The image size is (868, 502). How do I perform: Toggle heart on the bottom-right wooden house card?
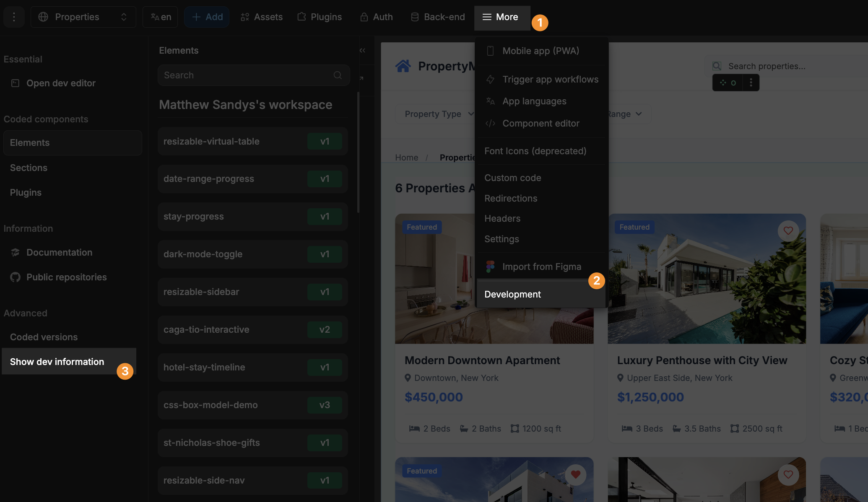point(788,474)
